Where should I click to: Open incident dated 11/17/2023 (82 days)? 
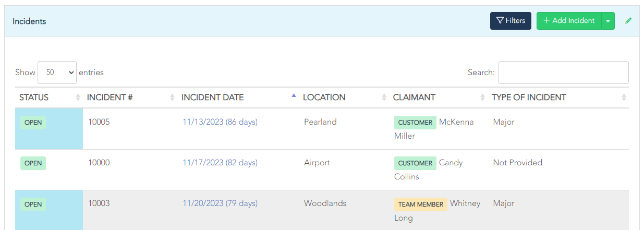click(x=220, y=163)
